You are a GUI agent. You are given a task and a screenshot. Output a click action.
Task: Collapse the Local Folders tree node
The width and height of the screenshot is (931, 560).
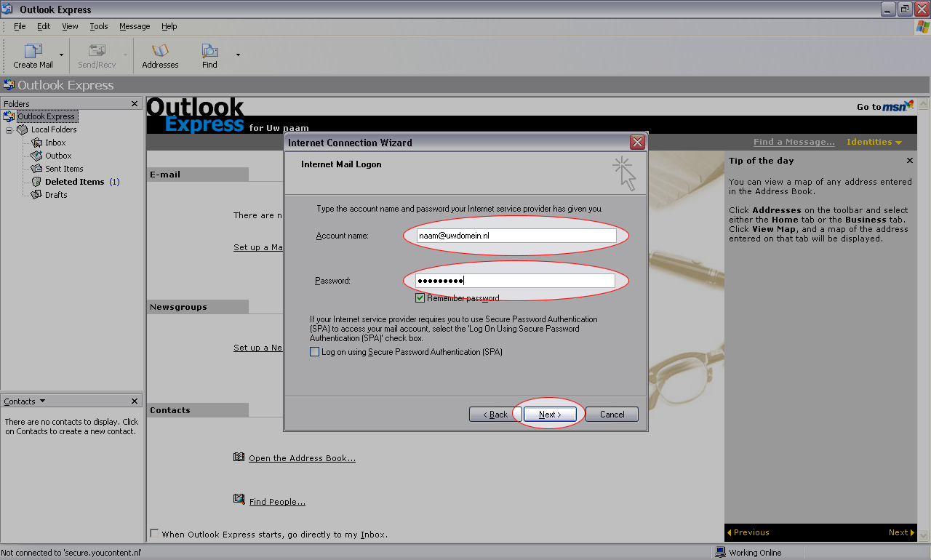9,129
